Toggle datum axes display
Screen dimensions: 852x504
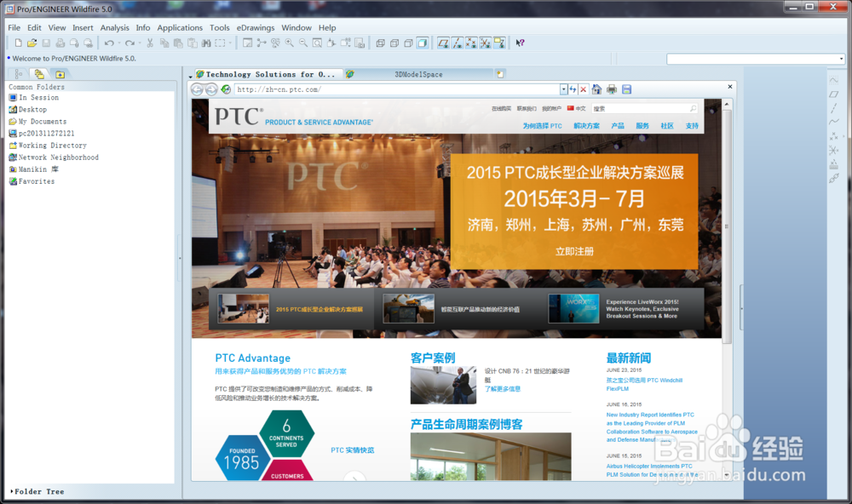458,43
